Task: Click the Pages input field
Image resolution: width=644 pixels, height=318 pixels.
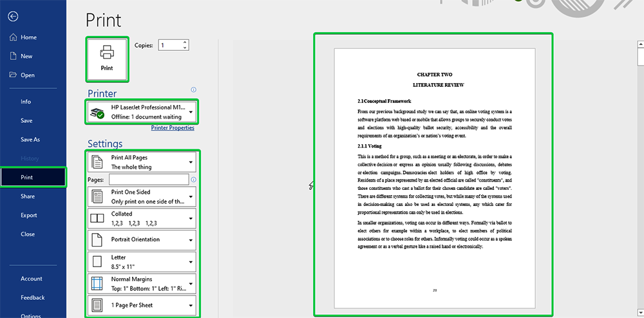Action: [148, 180]
